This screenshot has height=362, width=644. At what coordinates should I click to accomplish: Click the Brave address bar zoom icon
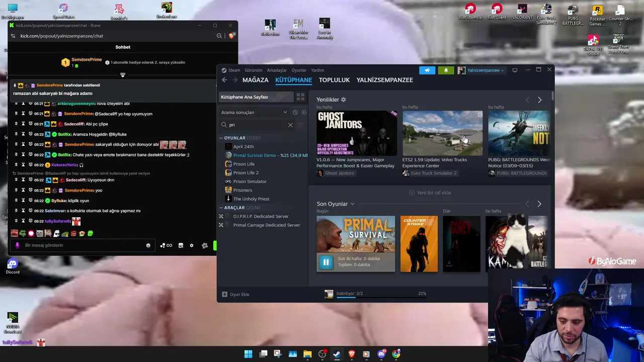(219, 36)
